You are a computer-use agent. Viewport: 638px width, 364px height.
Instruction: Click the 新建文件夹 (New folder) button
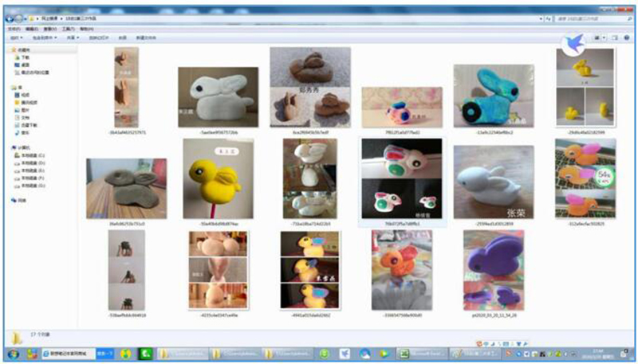coord(146,37)
